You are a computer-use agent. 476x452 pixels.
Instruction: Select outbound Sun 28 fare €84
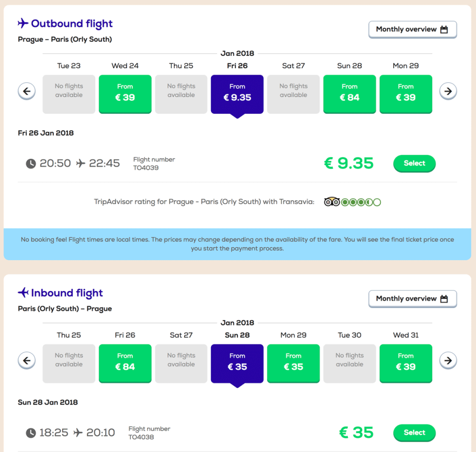349,94
